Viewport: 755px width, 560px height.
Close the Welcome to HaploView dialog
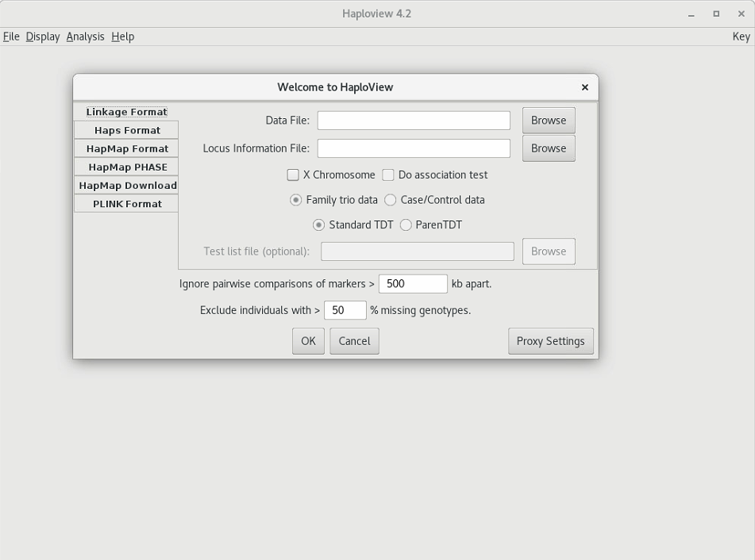(585, 87)
